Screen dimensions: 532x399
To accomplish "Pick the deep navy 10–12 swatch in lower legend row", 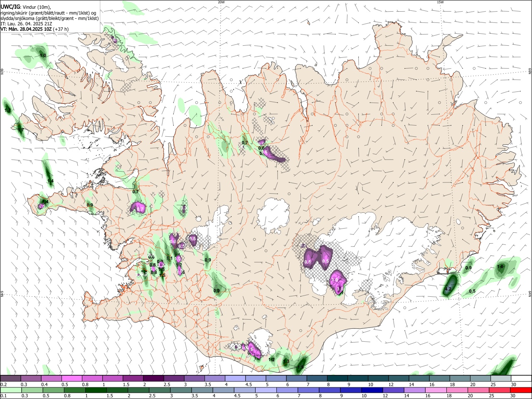I will (x=372, y=390).
